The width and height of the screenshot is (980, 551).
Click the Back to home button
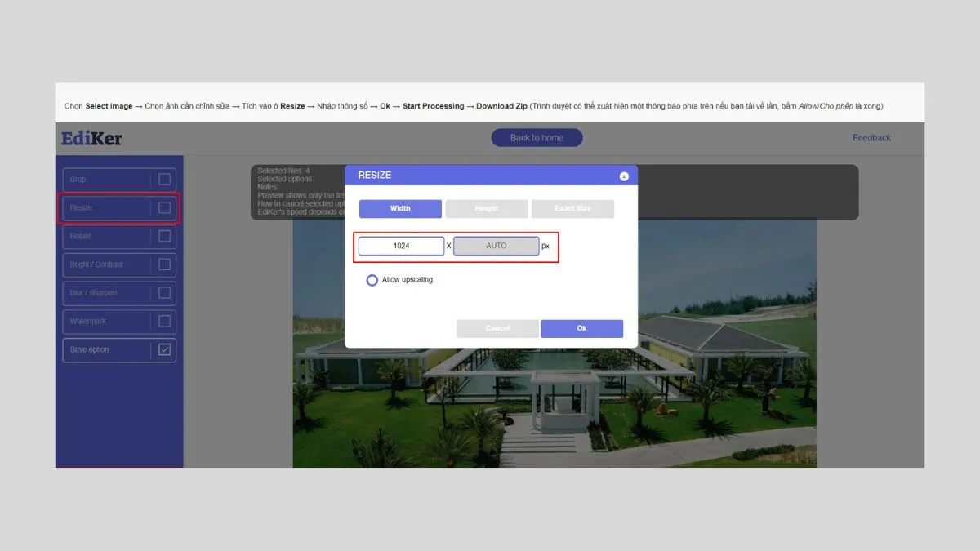[537, 137]
